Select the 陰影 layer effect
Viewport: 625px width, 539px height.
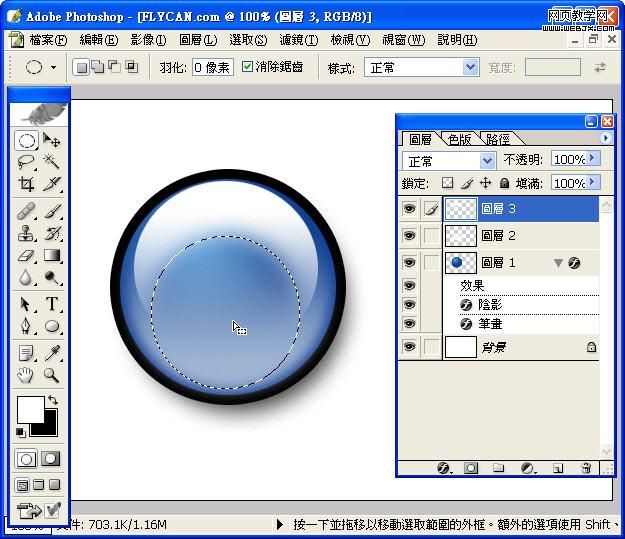[x=492, y=305]
